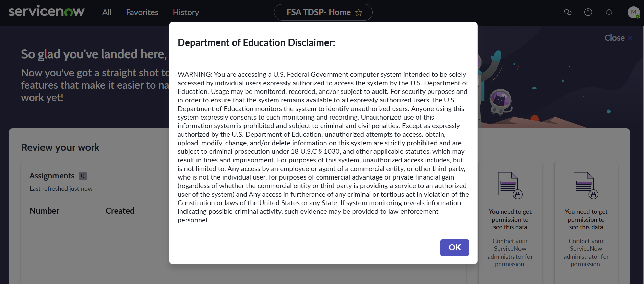Open the user profile avatar menu
Viewport: 644px width, 284px height.
(x=633, y=12)
